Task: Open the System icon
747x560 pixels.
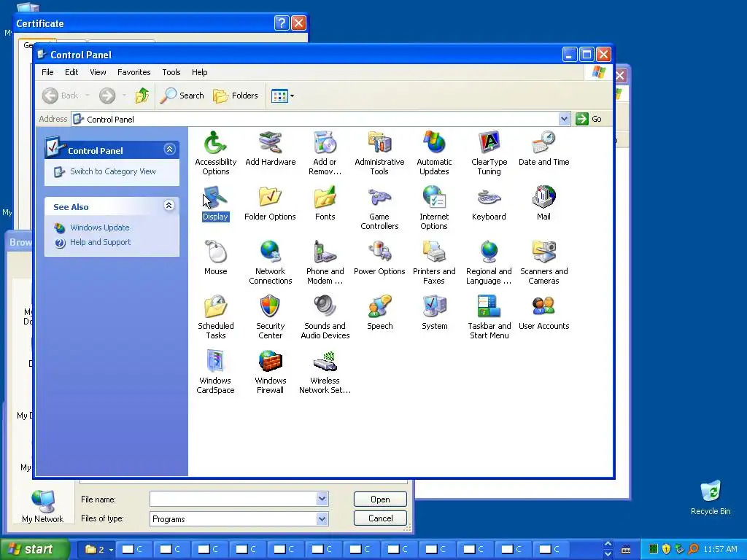Action: (x=434, y=312)
